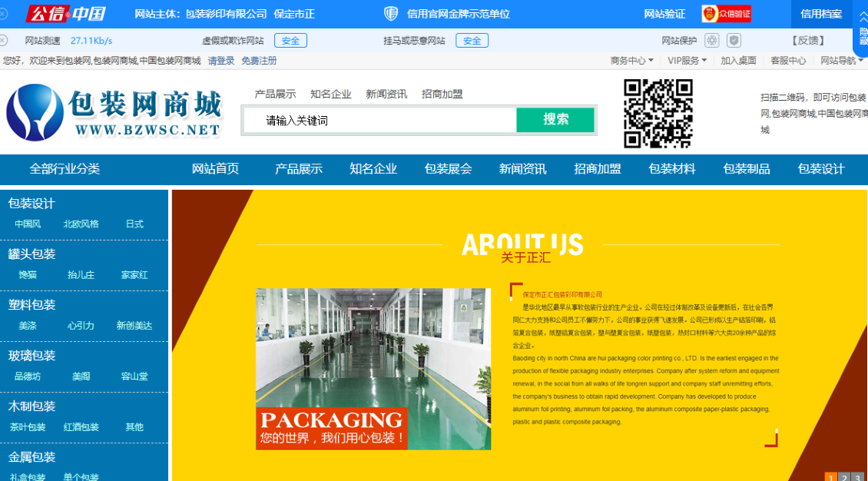Open the 塑料包装 category heading

(x=31, y=305)
